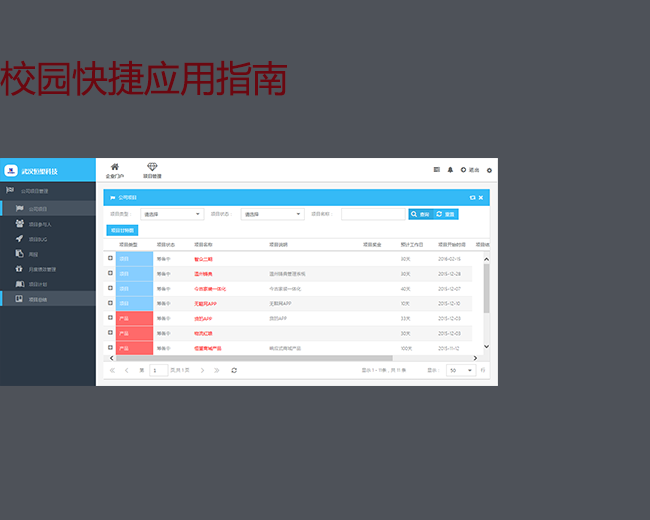Viewport: 650px width, 520px height.
Task: Sort by 项目状态 column header
Action: (165, 245)
